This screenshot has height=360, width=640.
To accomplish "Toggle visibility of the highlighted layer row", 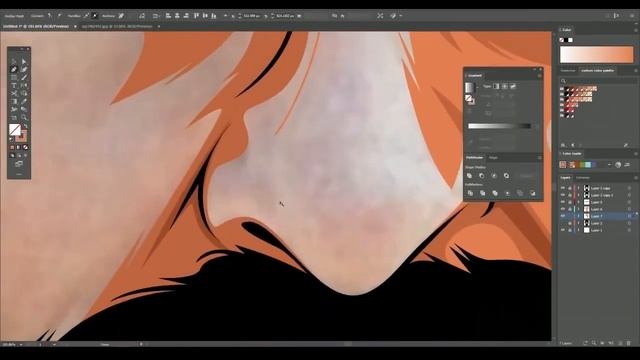I will pyautogui.click(x=563, y=216).
